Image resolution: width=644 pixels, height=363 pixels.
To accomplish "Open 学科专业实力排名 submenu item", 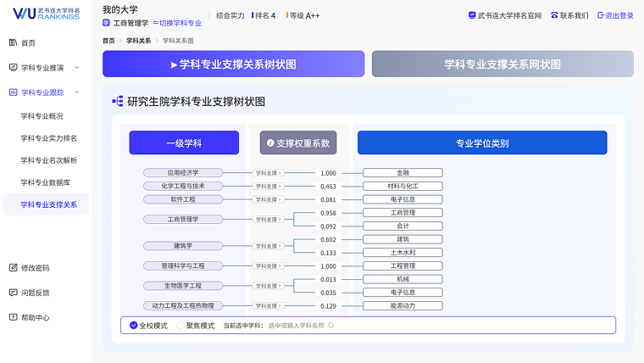I will [49, 138].
